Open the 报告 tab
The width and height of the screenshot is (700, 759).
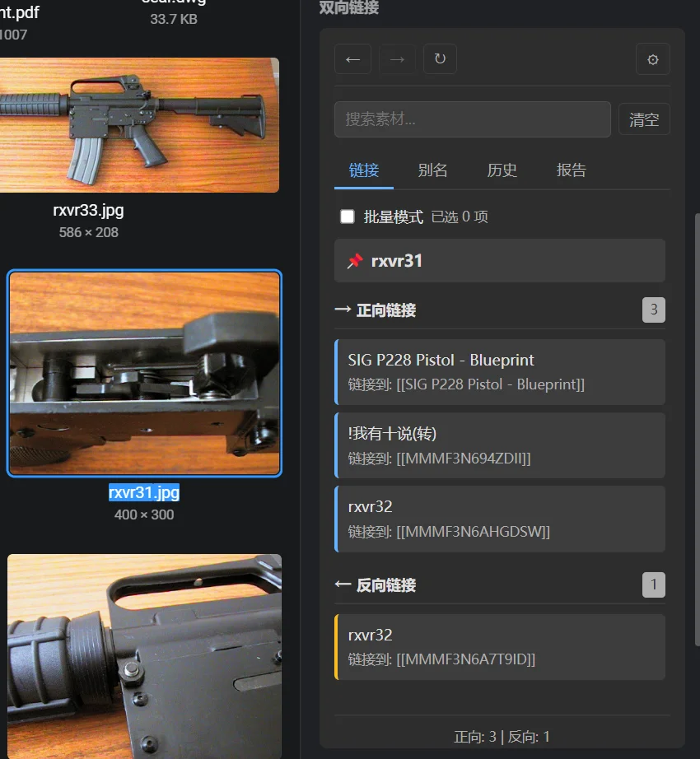pos(571,170)
